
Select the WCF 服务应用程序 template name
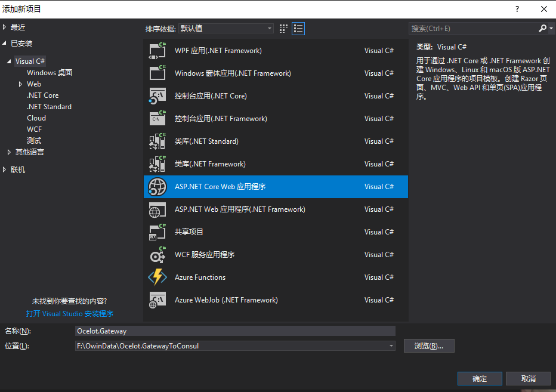pyautogui.click(x=205, y=255)
